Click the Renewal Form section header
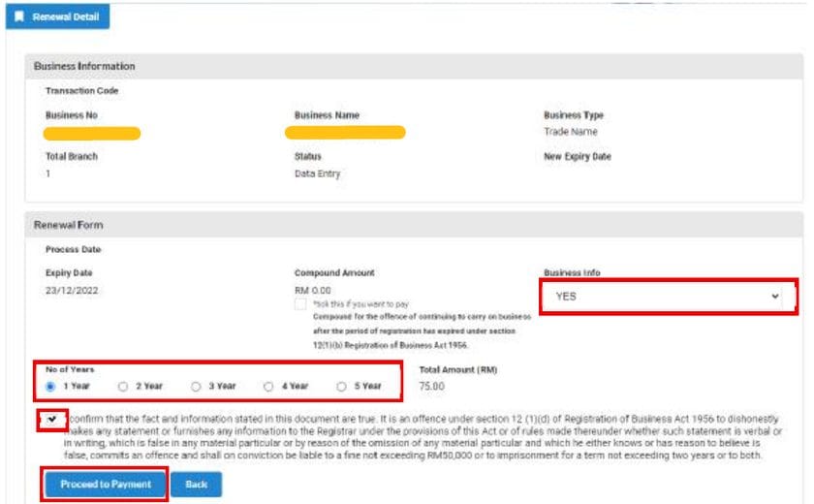The height and width of the screenshot is (504, 814). (x=414, y=225)
